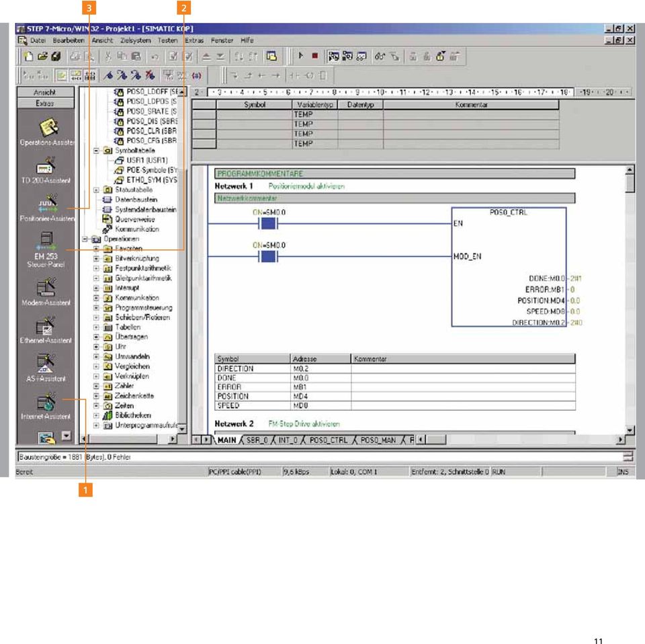Switch to the POS0_MAN tab
The height and width of the screenshot is (644, 645).
point(378,440)
